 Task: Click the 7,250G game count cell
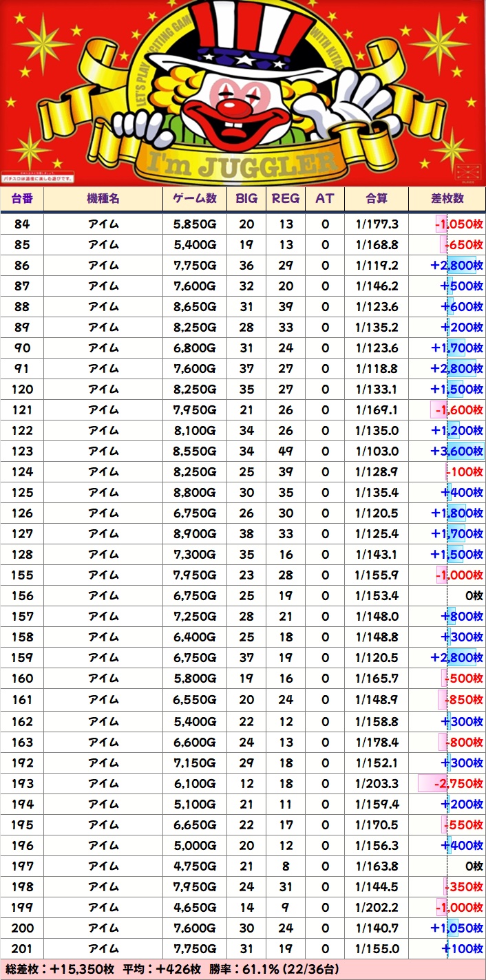pyautogui.click(x=194, y=617)
